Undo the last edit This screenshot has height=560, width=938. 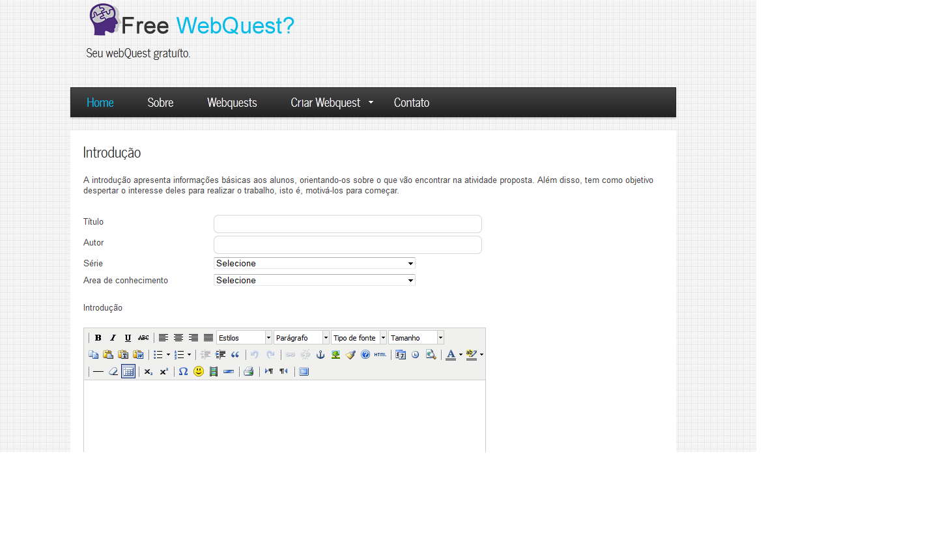(x=254, y=354)
